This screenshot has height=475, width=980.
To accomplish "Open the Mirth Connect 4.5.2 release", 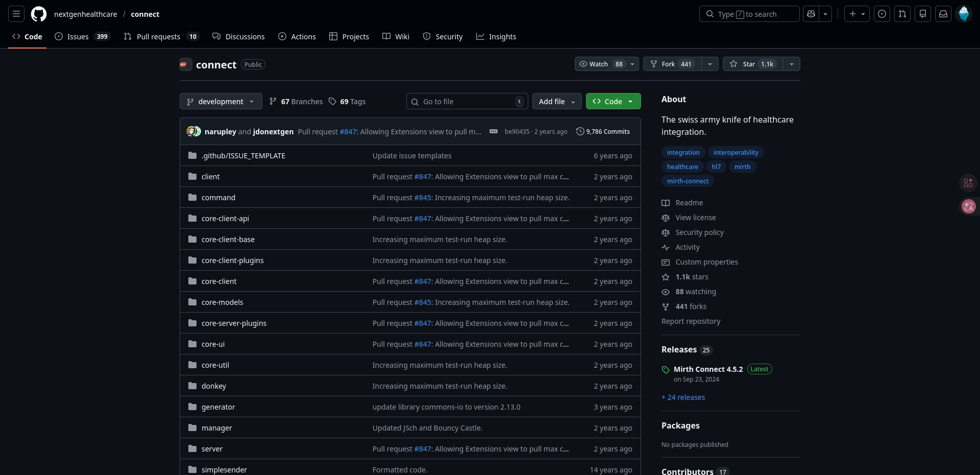I will 708,369.
